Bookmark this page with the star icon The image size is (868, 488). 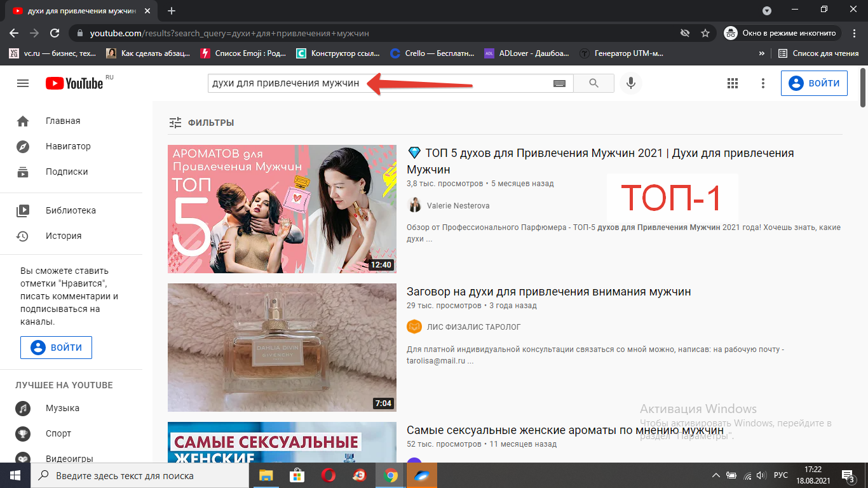point(705,33)
